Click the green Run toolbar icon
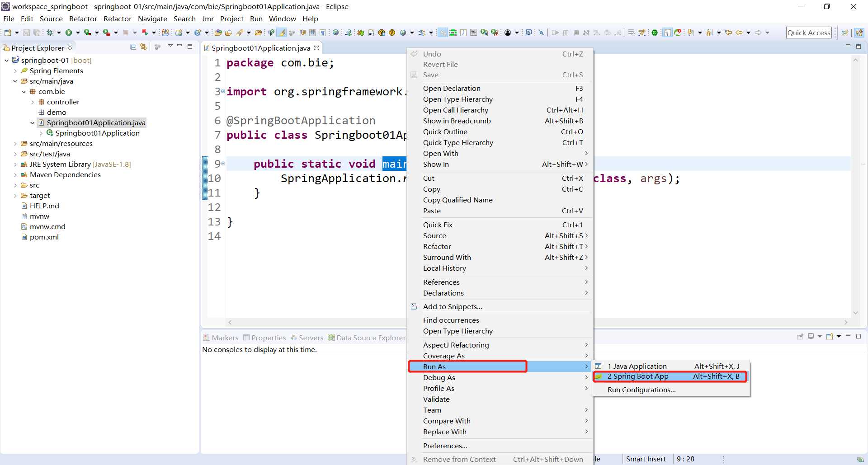The height and width of the screenshot is (465, 868). 69,33
